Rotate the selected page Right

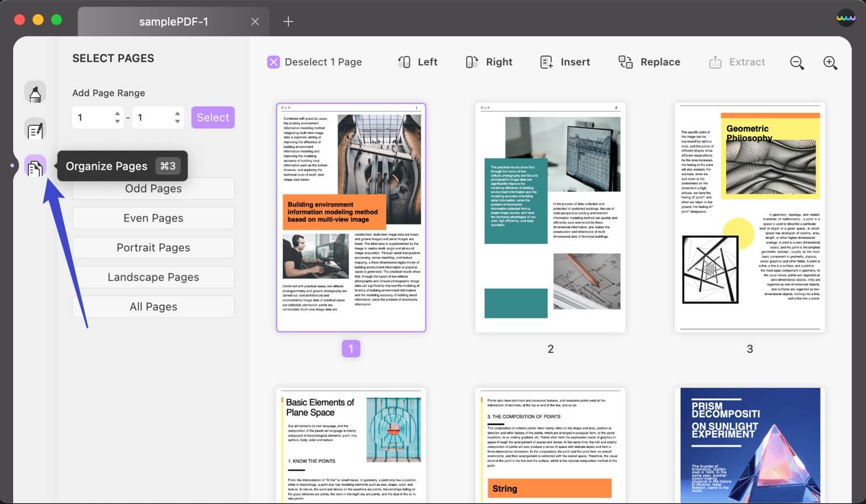point(488,62)
